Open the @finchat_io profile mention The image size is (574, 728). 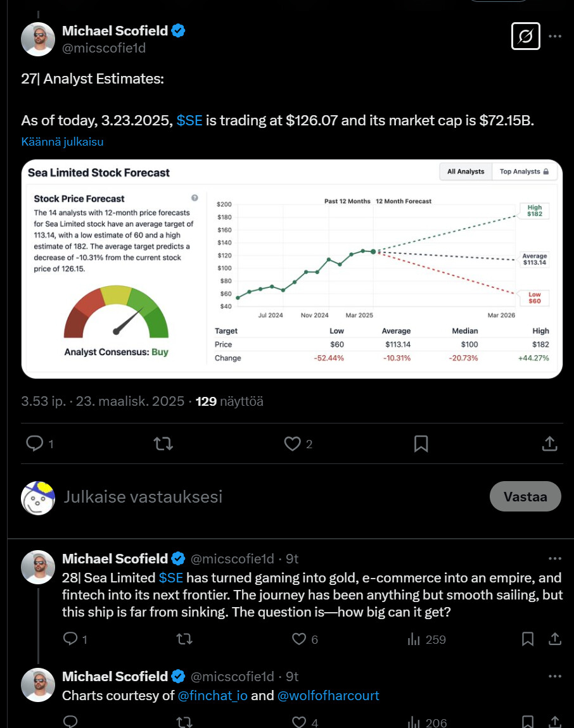[212, 696]
